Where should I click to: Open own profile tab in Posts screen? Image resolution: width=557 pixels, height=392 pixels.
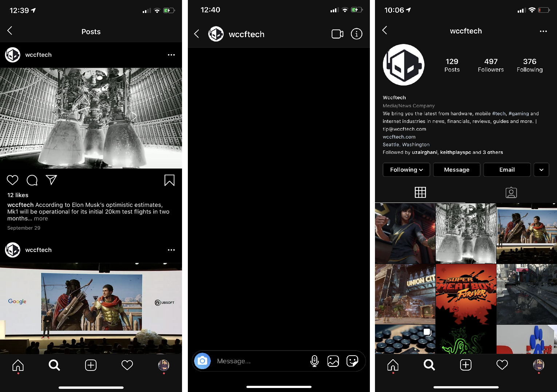[x=164, y=365]
